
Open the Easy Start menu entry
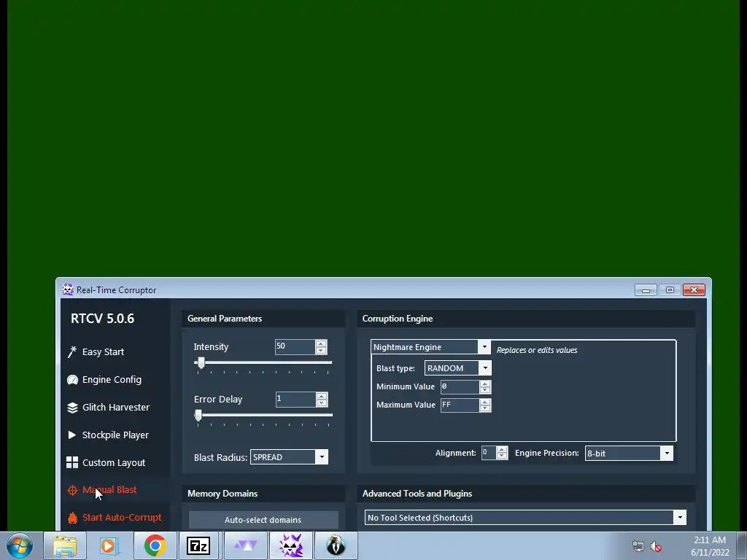(103, 352)
